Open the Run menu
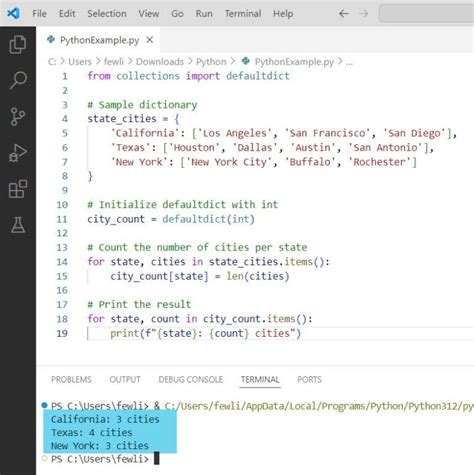This screenshot has height=475, width=474. [x=204, y=14]
